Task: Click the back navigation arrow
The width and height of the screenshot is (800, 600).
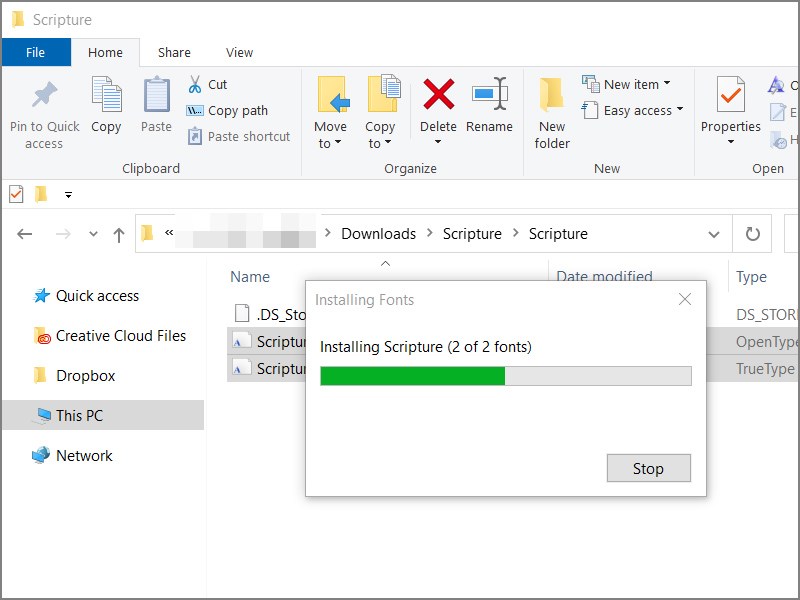Action: click(24, 234)
